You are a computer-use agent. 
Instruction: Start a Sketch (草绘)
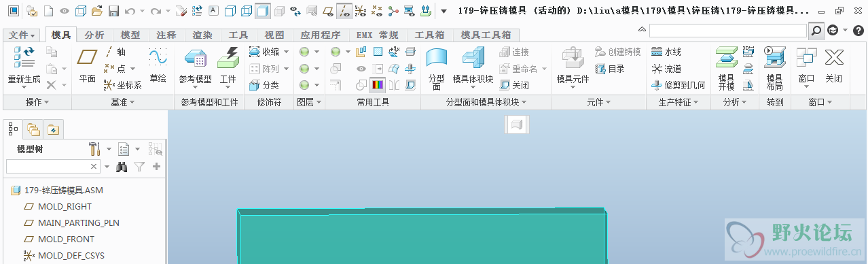point(158,65)
